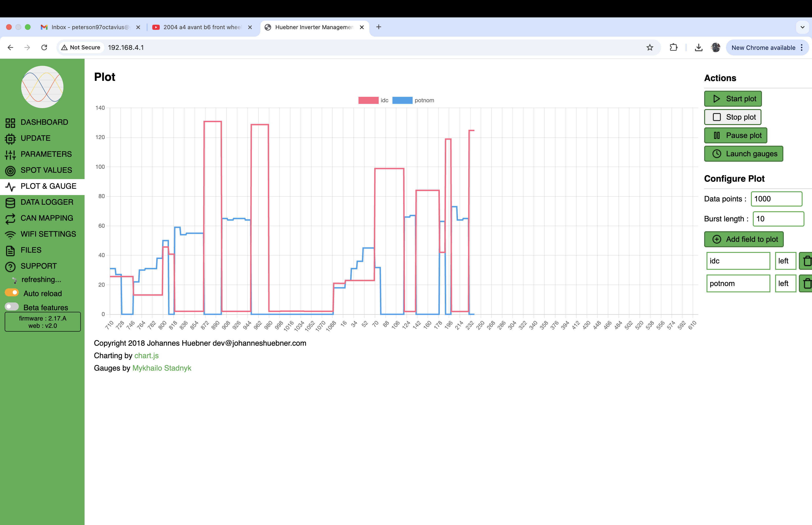812x525 pixels.
Task: Click the Parameters sliders icon
Action: point(10,155)
